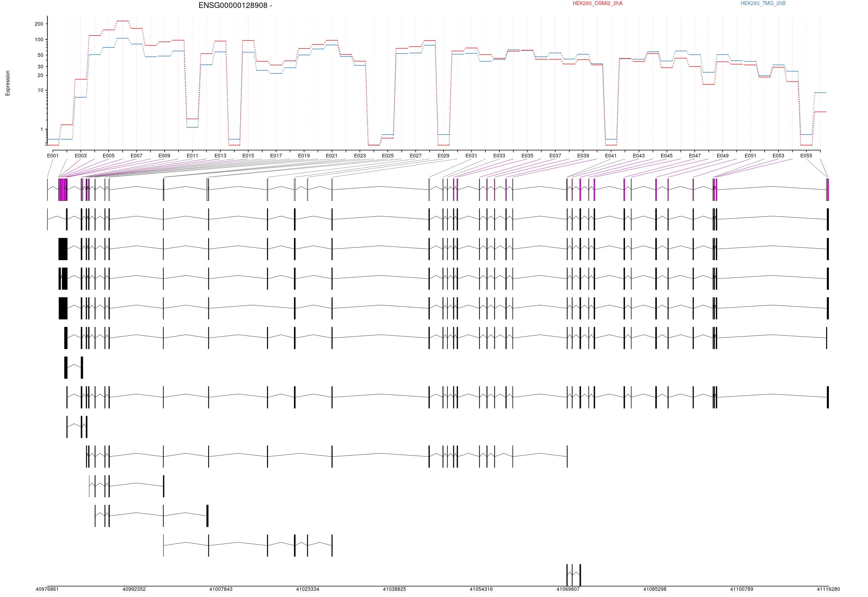Click the y-axis tick value 200
Screen dimensions: 868x597
(x=39, y=24)
